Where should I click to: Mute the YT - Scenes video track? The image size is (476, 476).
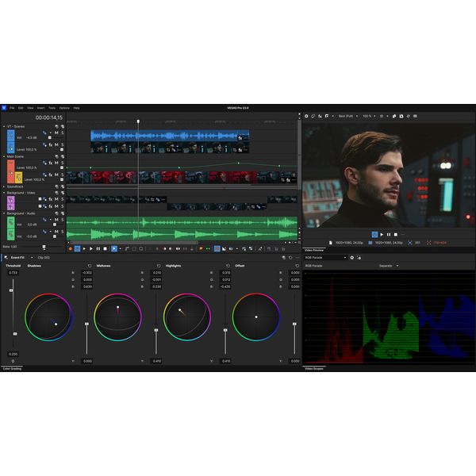click(x=56, y=145)
